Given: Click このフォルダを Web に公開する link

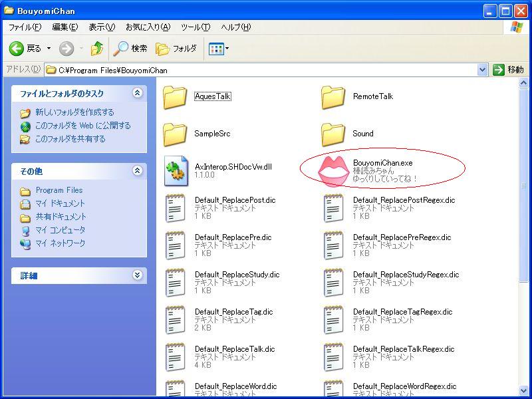Looking at the screenshot, I should tap(82, 126).
